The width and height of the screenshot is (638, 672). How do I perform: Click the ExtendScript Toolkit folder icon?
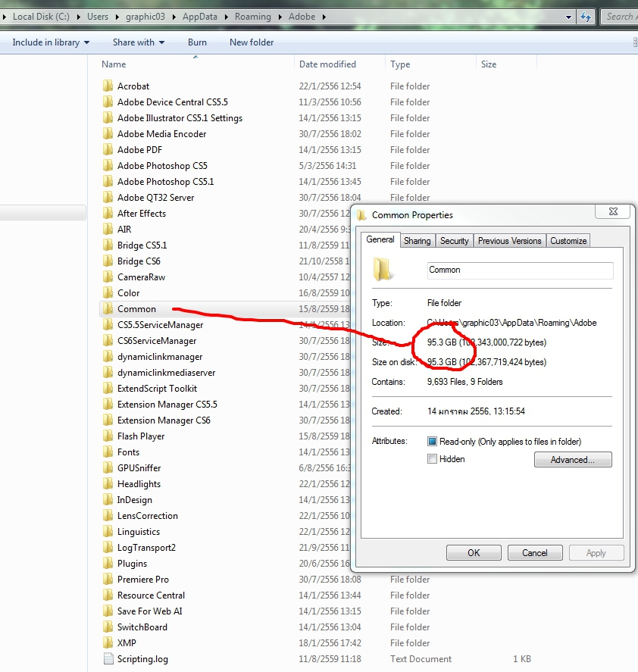[108, 388]
